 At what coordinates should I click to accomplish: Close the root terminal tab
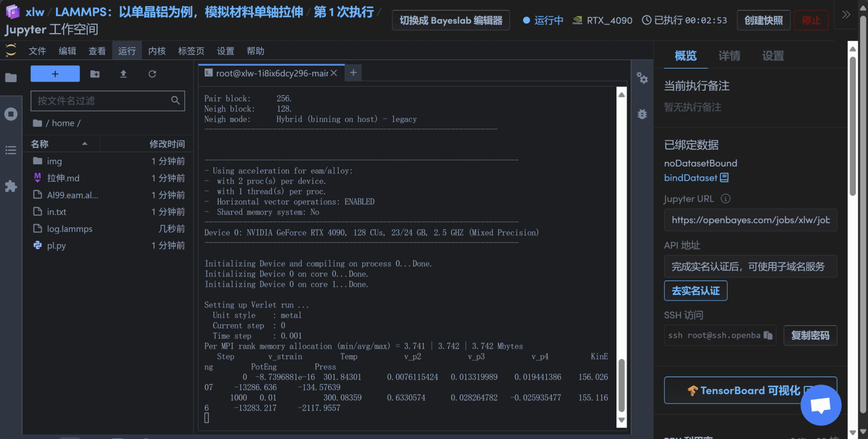tap(334, 73)
